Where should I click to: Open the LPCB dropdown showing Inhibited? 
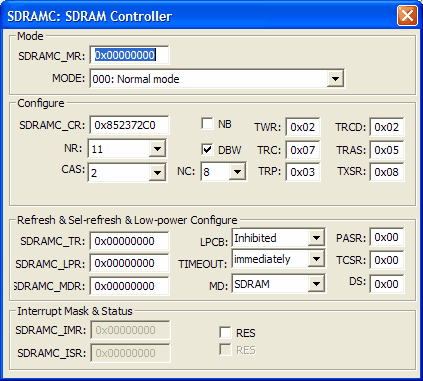pyautogui.click(x=316, y=238)
